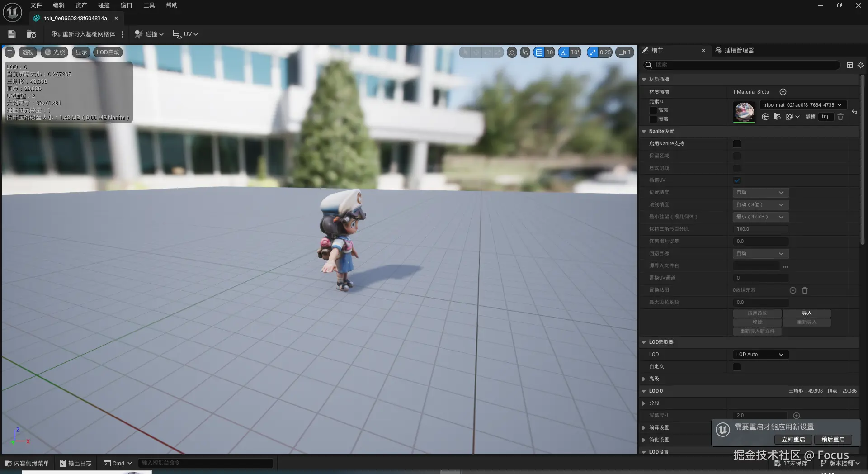868x474 pixels.
Task: Open the 位置精度 dropdown
Action: [x=761, y=193]
